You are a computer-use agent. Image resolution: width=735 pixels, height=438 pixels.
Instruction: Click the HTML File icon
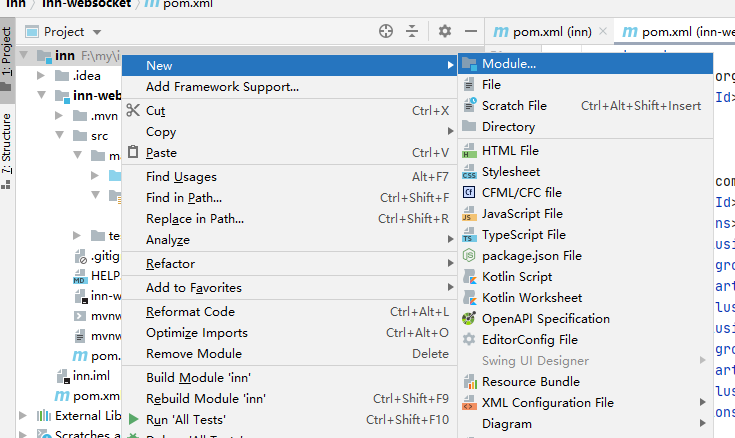(x=469, y=151)
